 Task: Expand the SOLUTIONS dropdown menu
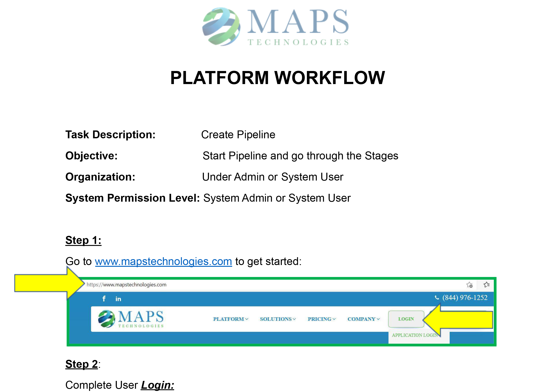(x=277, y=319)
